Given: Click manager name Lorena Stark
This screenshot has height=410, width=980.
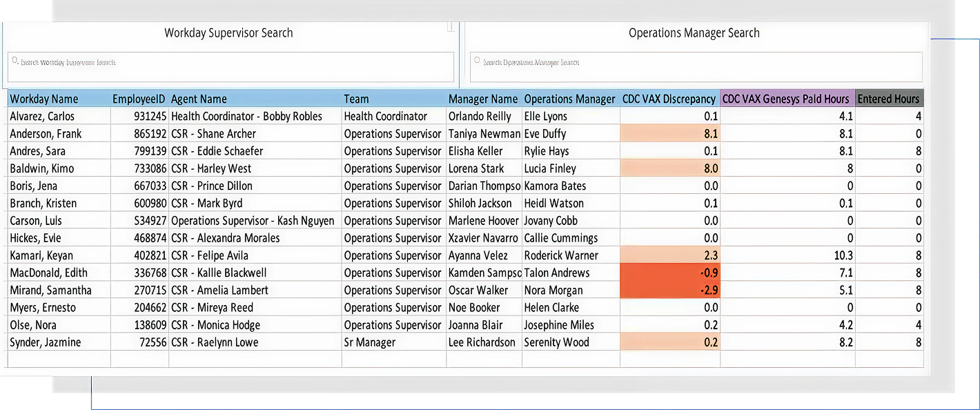Looking at the screenshot, I should (484, 168).
